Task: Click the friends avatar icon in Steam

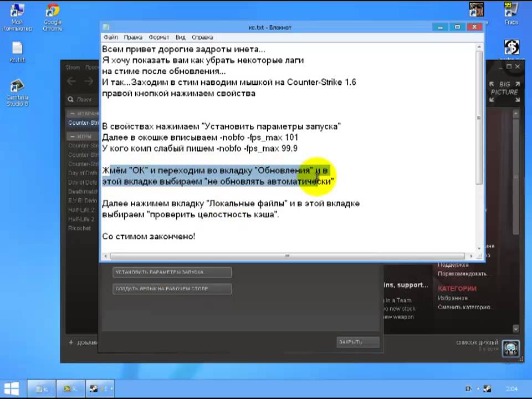Action: tap(510, 349)
